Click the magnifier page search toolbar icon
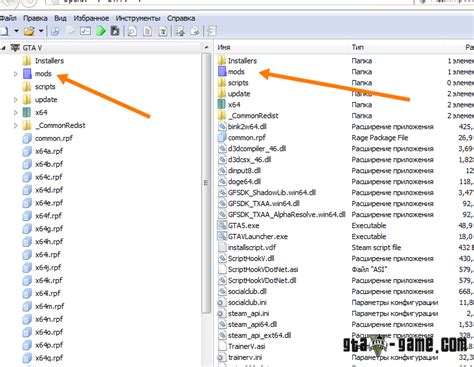This screenshot has width=474, height=367. pos(132,31)
